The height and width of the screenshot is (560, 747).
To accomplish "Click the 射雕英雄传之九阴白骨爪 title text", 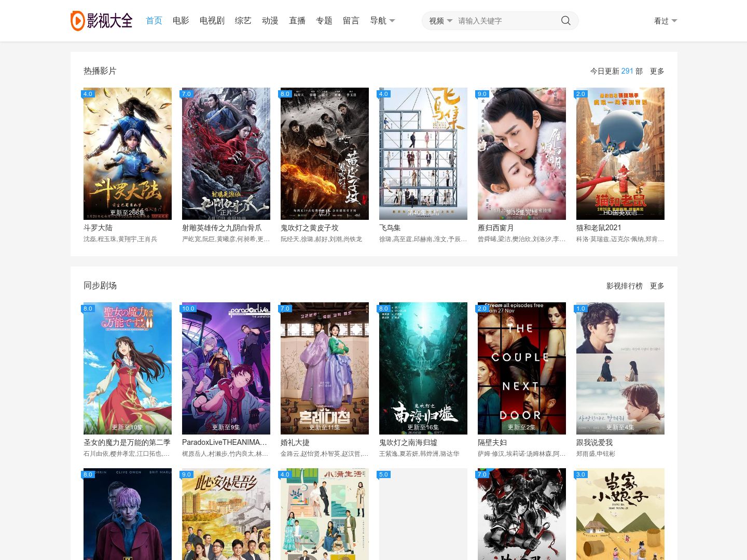I will click(x=222, y=228).
